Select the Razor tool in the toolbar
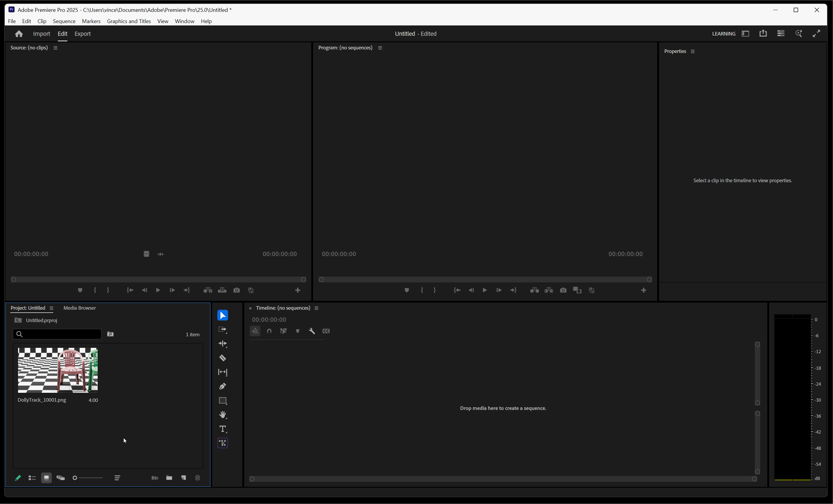The height and width of the screenshot is (504, 833). [223, 358]
